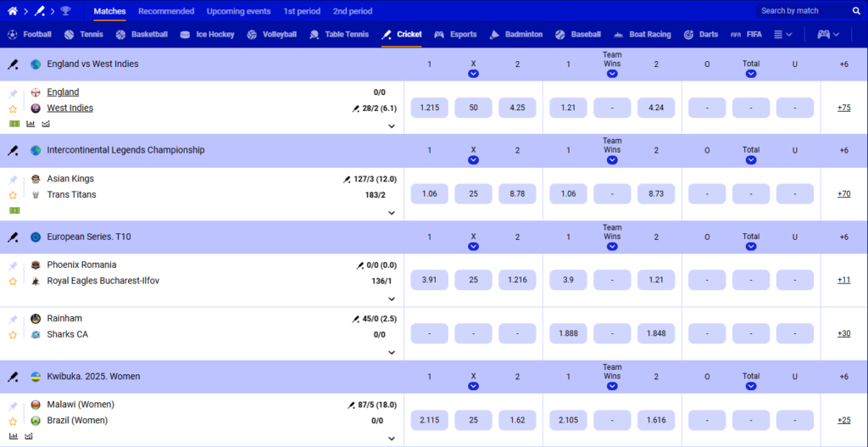The image size is (868, 447).
Task: Choose the Table Tennis icon
Action: click(314, 34)
